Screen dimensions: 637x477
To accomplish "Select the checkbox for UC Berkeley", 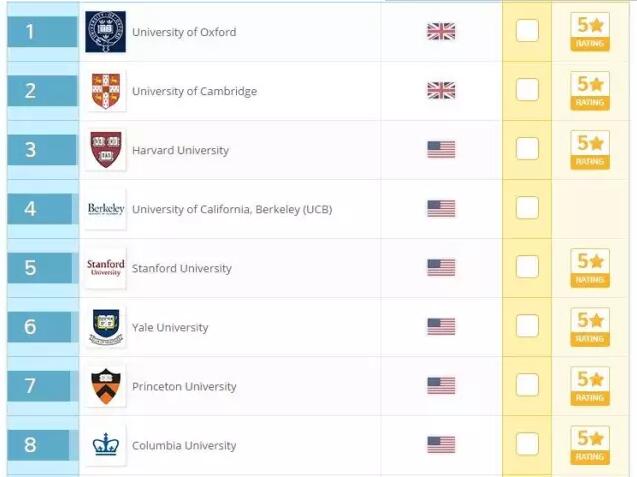I will tap(527, 208).
